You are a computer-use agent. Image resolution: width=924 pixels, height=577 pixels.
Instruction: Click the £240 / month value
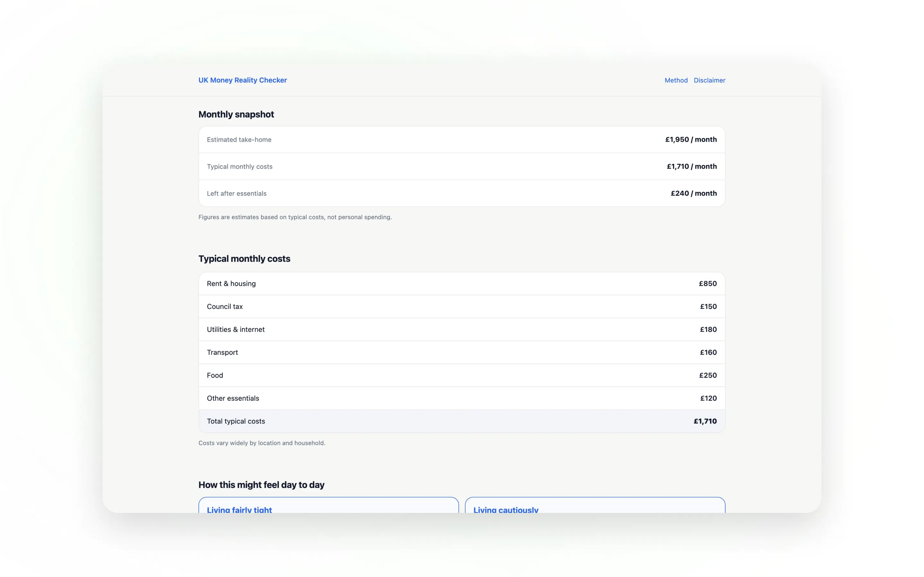click(693, 194)
